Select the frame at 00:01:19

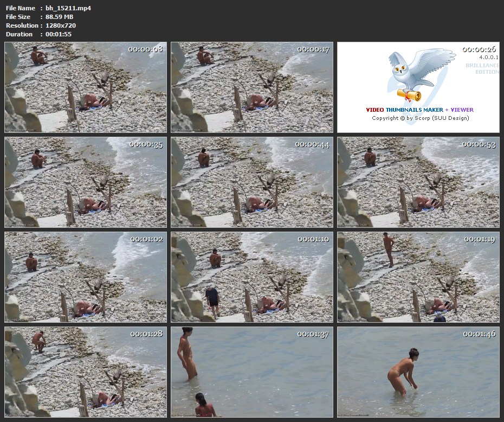click(x=418, y=277)
